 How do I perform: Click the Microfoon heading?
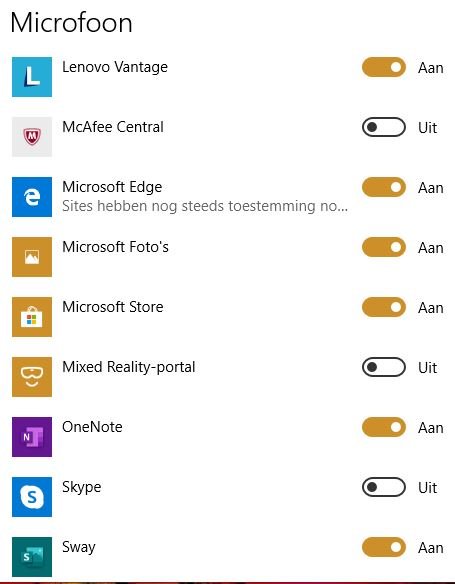coord(71,23)
